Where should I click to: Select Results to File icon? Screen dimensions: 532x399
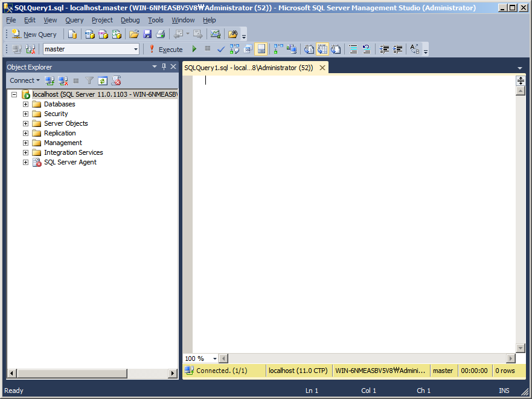tap(336, 49)
